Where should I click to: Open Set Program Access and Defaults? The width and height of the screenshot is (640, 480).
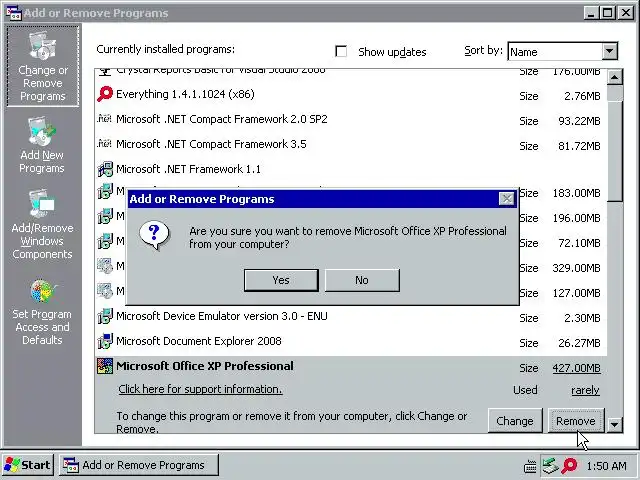pyautogui.click(x=42, y=312)
